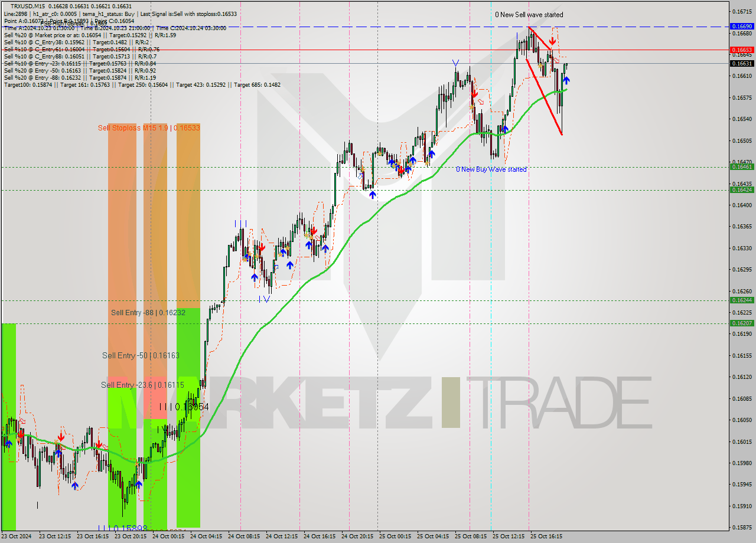The height and width of the screenshot is (543, 756).
Task: Select the 'Sell Stoploss M15' orange label
Action: point(149,127)
